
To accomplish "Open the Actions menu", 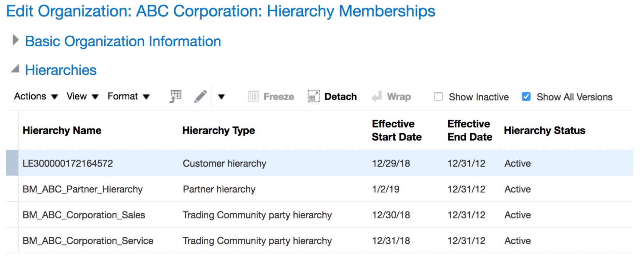I will (x=36, y=97).
